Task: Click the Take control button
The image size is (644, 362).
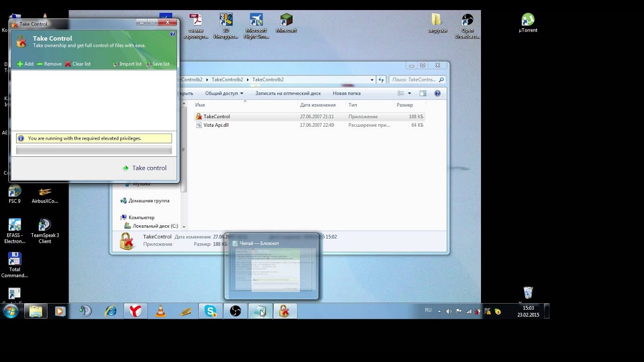Action: tap(144, 168)
